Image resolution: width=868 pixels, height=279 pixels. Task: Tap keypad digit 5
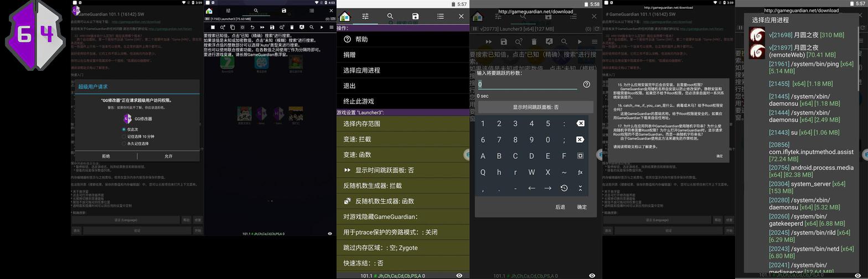coord(548,123)
